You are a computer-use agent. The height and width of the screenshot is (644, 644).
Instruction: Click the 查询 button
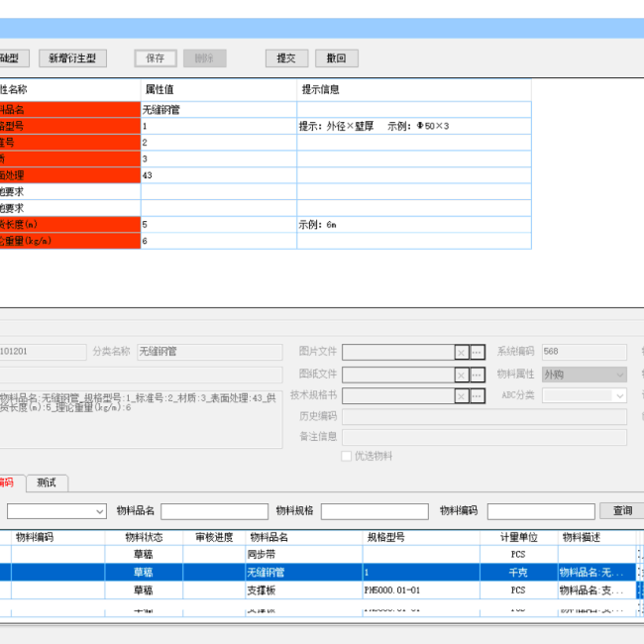(622, 510)
